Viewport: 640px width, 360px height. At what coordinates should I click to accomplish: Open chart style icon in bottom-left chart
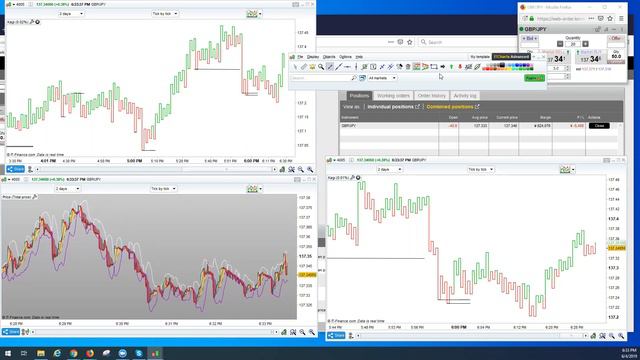click(252, 189)
